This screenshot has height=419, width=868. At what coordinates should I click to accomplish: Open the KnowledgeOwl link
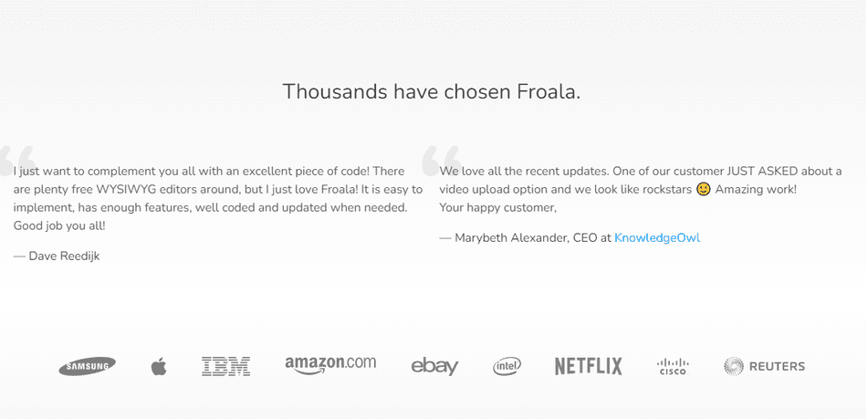click(x=657, y=237)
